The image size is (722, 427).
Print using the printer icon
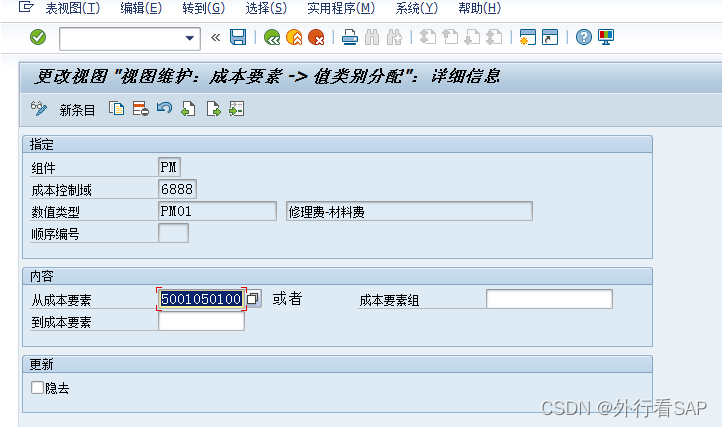coord(349,37)
